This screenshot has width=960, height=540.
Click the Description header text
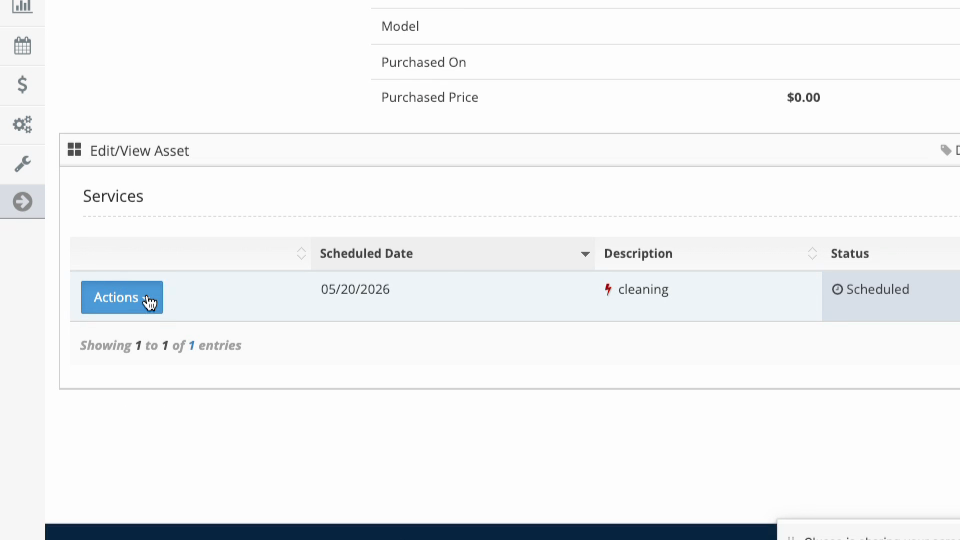coord(638,253)
